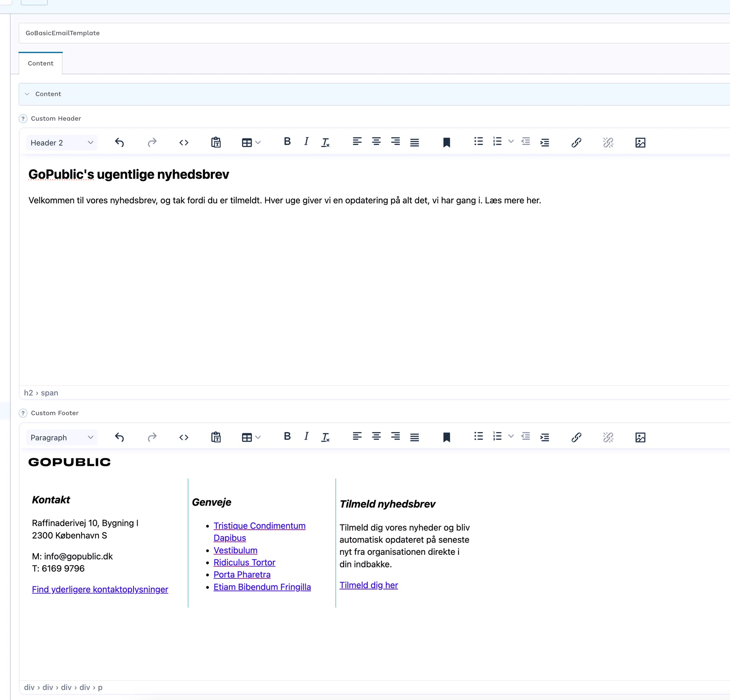Viewport: 730px width, 700px height.
Task: Insert image in Custom Footer editor
Action: [x=640, y=437]
